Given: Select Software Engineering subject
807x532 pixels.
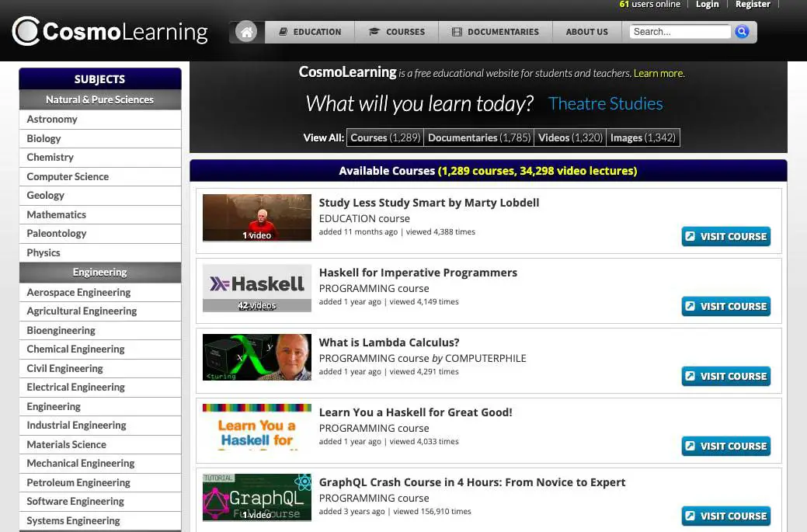Looking at the screenshot, I should point(100,502).
